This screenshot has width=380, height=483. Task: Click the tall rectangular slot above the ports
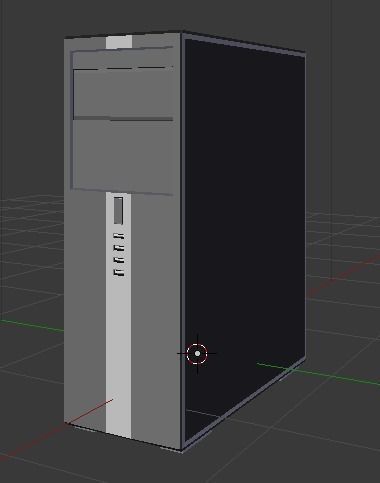(x=118, y=210)
